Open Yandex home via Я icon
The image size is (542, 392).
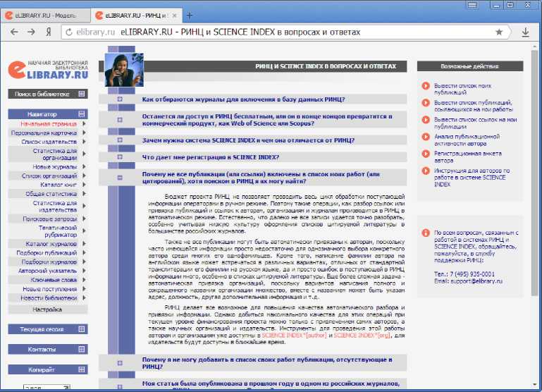(x=49, y=32)
